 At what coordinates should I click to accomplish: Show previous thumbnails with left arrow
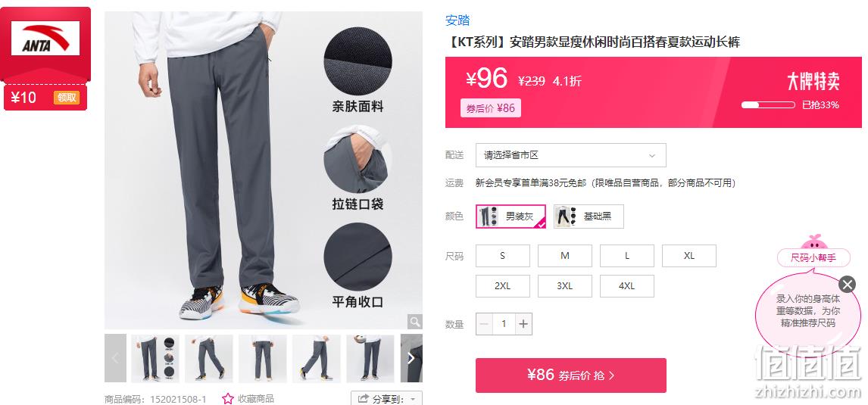(115, 358)
